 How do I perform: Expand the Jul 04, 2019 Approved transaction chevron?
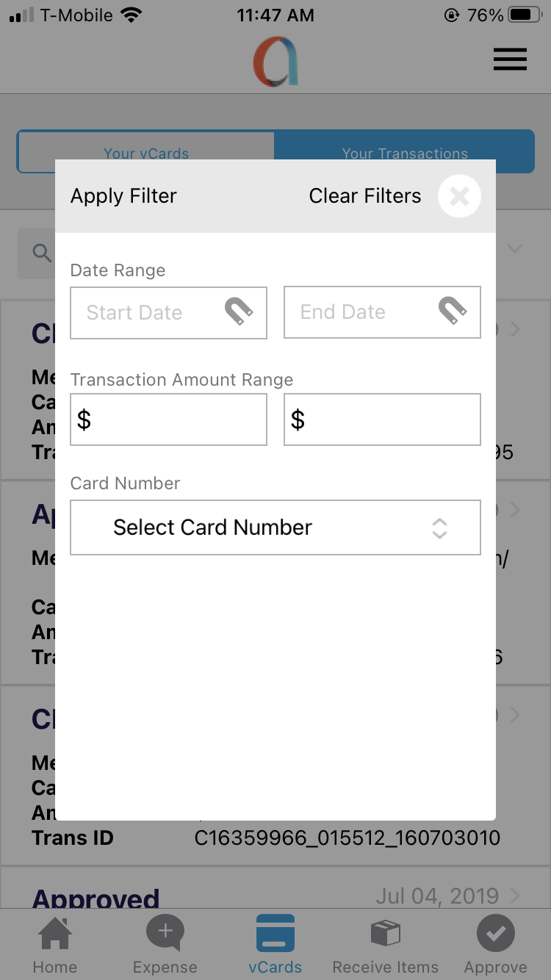[x=514, y=896]
